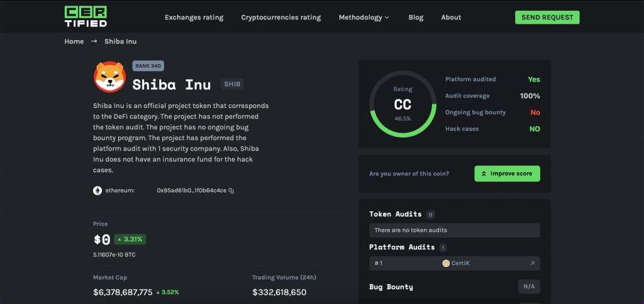
Task: Click the CC rating circle gauge
Action: [x=402, y=104]
